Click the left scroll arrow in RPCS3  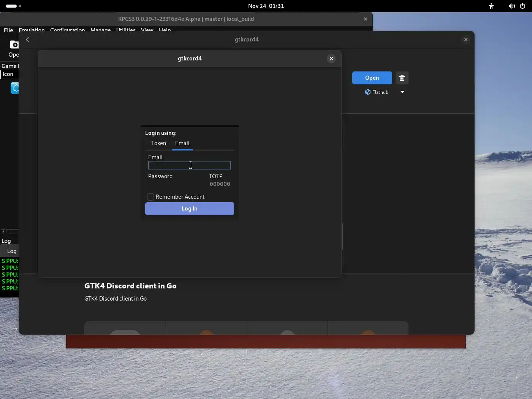point(3,231)
